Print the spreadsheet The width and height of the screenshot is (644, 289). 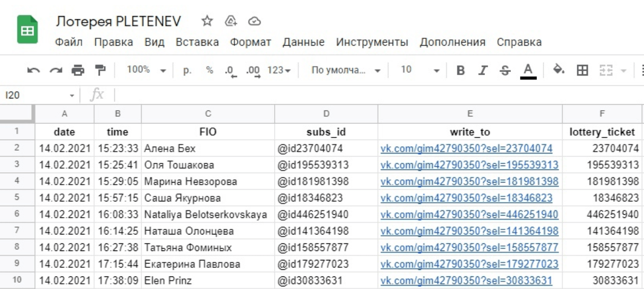pos(78,70)
